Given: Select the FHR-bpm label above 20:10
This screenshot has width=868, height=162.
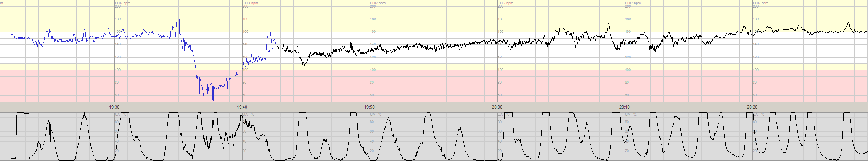Looking at the screenshot, I should (x=633, y=3).
